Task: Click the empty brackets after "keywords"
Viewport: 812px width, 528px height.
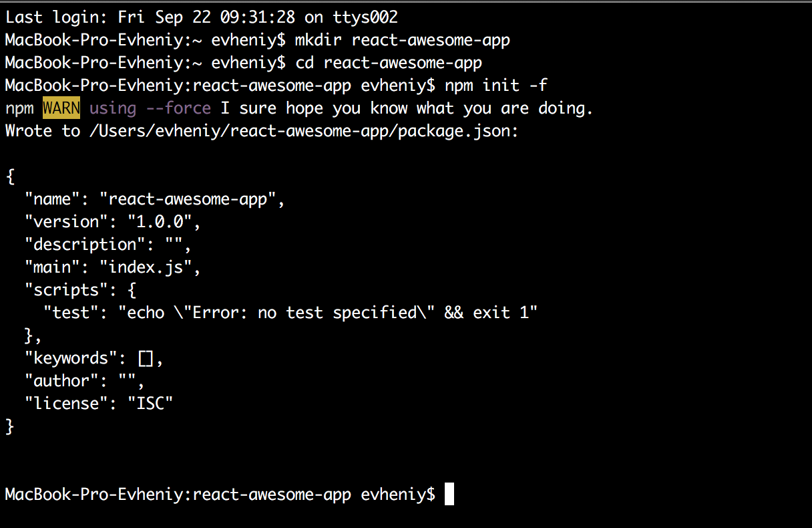Action: tap(146, 358)
